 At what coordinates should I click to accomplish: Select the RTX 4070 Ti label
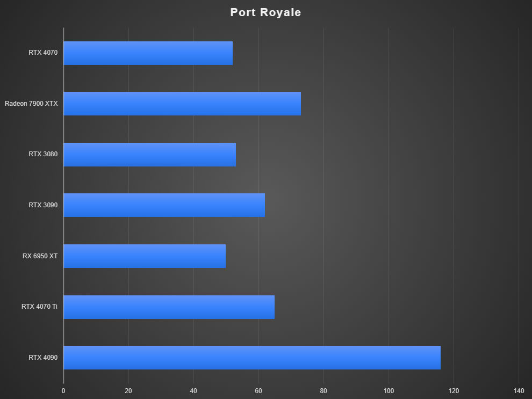point(39,307)
